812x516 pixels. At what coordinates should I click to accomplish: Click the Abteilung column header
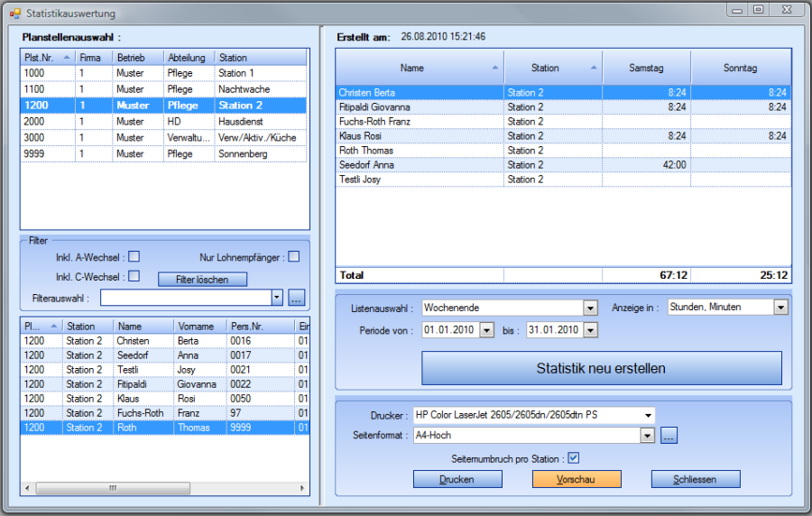tap(187, 58)
